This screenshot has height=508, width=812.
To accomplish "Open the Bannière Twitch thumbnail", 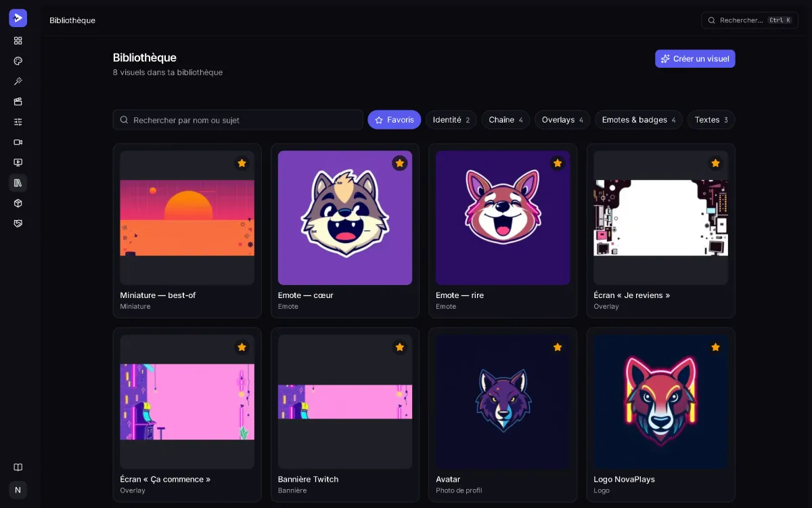I will pos(345,402).
